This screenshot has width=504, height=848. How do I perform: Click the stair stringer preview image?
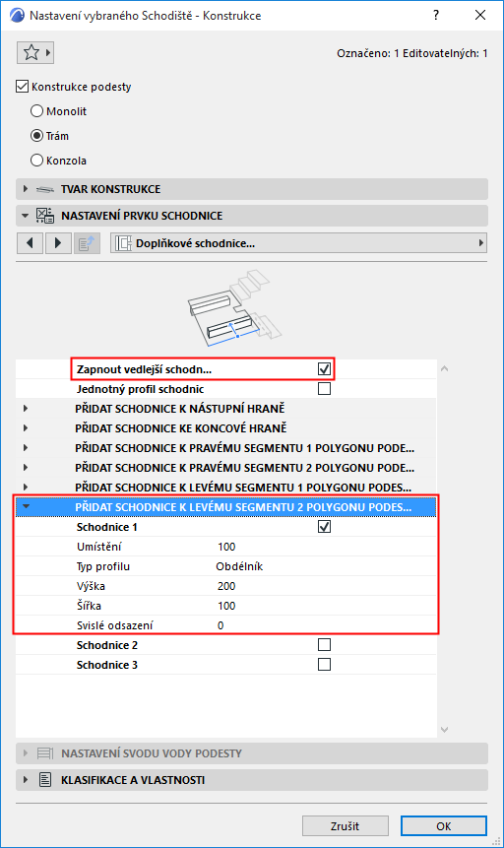pyautogui.click(x=234, y=309)
